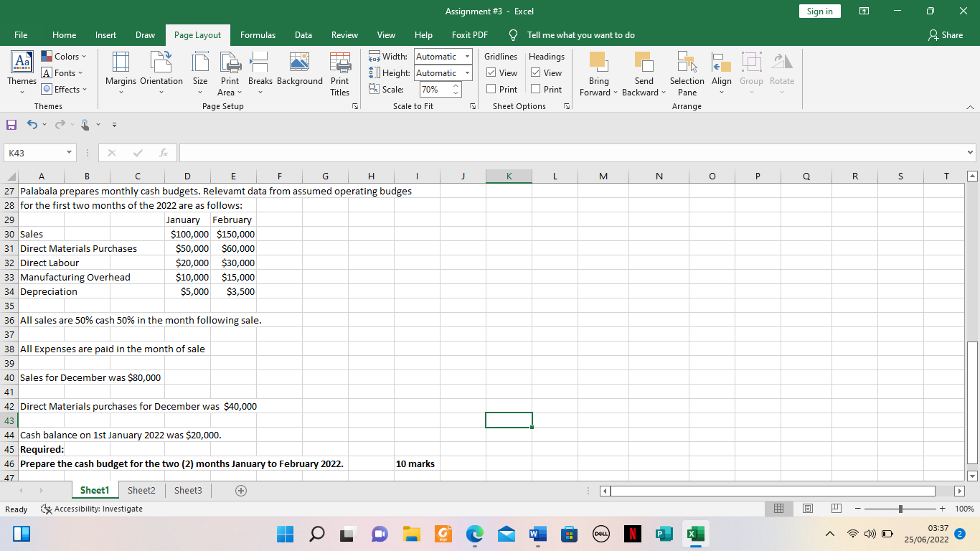This screenshot has height=551, width=980.
Task: Toggle View Headings off
Action: pos(536,72)
